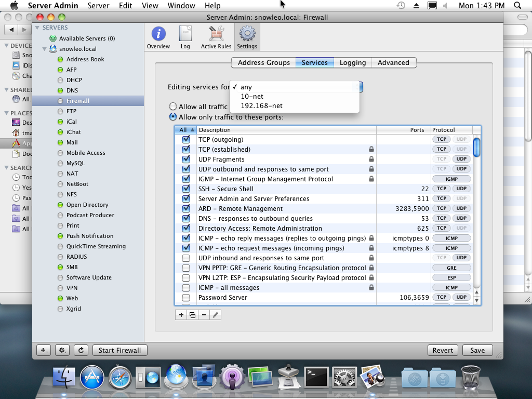Collapse the SERVERS disclosure triangle
This screenshot has height=399, width=532.
point(37,28)
